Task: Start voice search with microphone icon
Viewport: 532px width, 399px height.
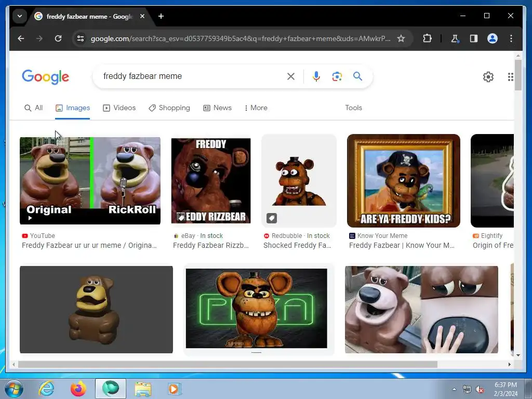Action: click(316, 76)
